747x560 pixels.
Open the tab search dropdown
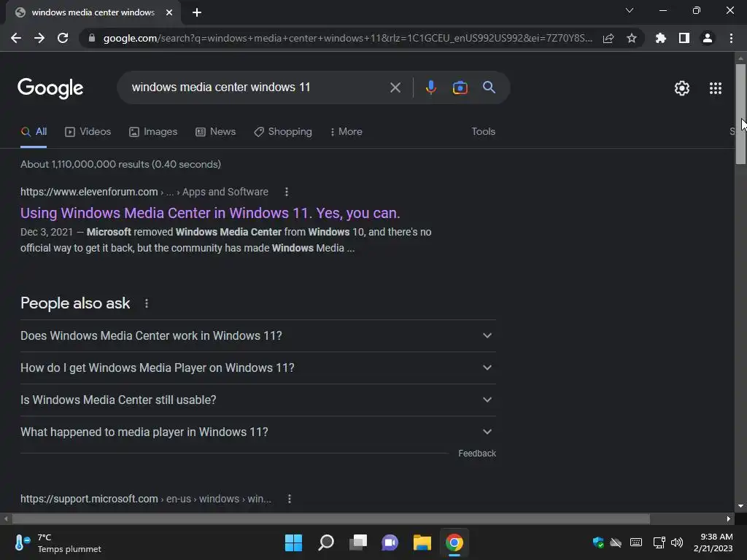coord(630,10)
